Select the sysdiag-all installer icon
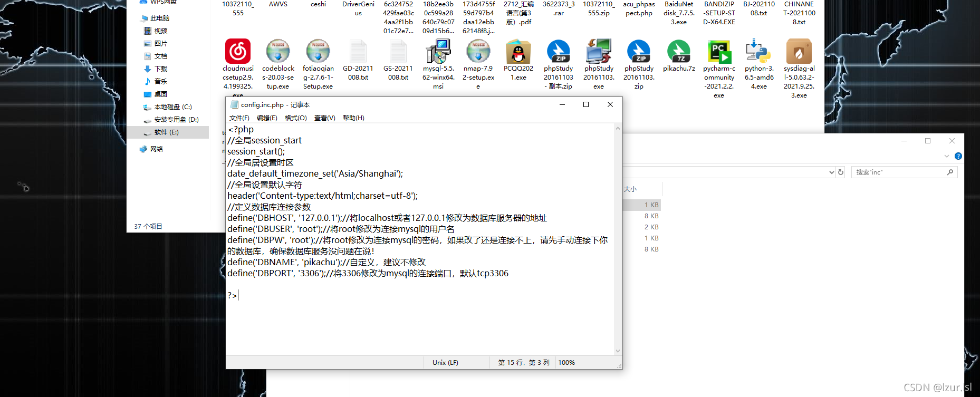This screenshot has height=397, width=980. click(x=799, y=52)
